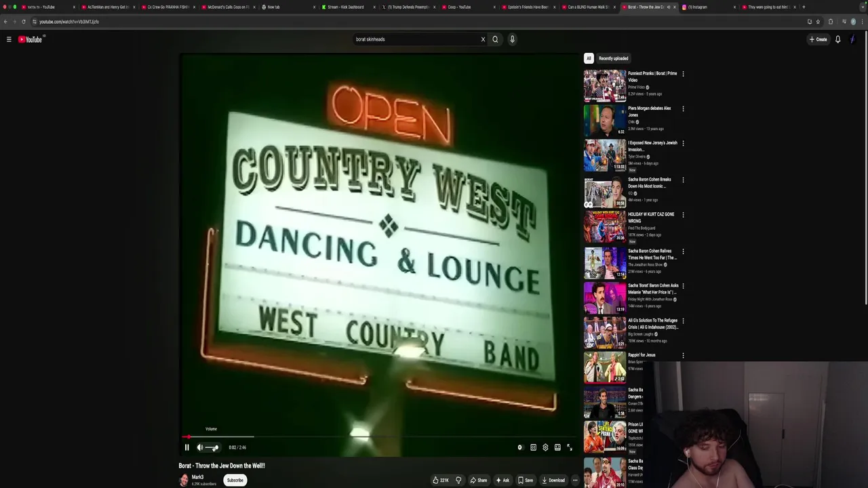Clear the search box text
The height and width of the screenshot is (488, 868).
point(483,39)
